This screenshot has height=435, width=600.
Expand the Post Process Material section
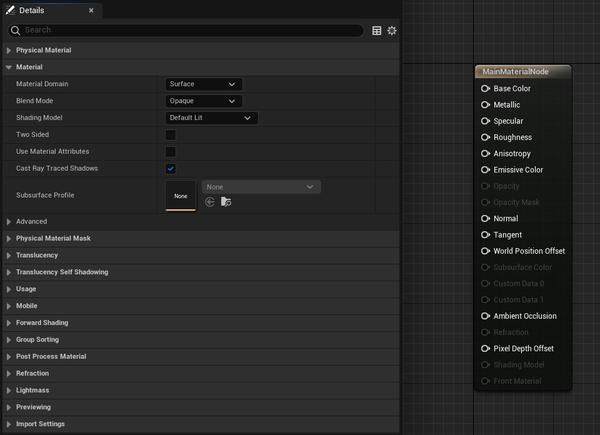[8, 357]
